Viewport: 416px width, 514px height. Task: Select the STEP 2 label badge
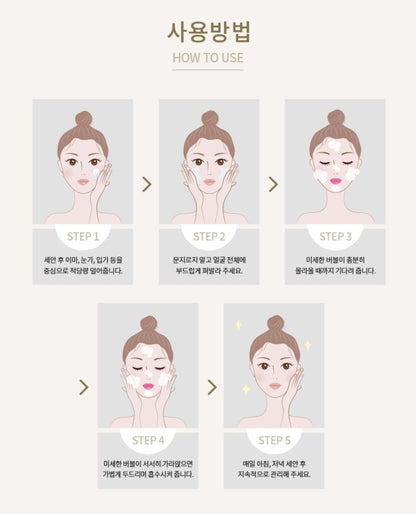coord(209,236)
